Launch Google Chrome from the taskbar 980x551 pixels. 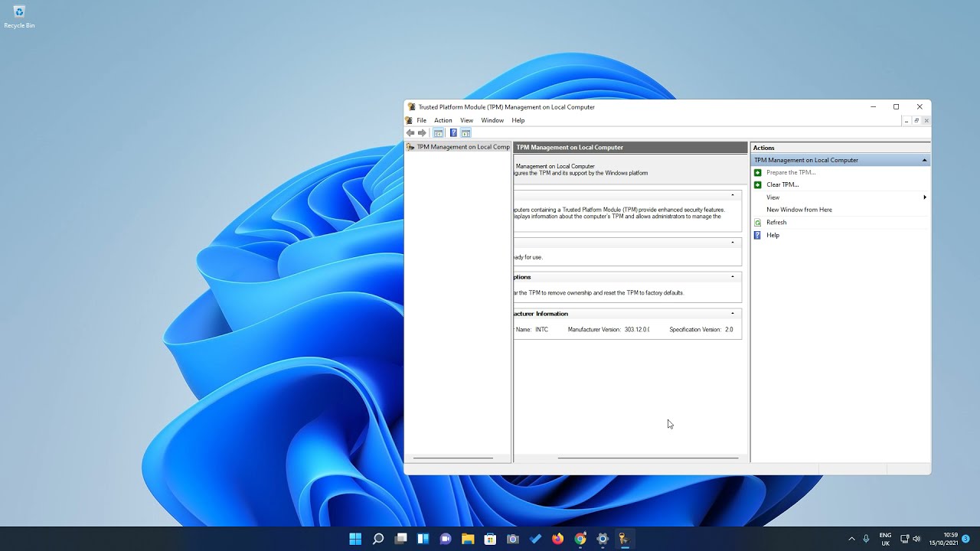pyautogui.click(x=580, y=539)
